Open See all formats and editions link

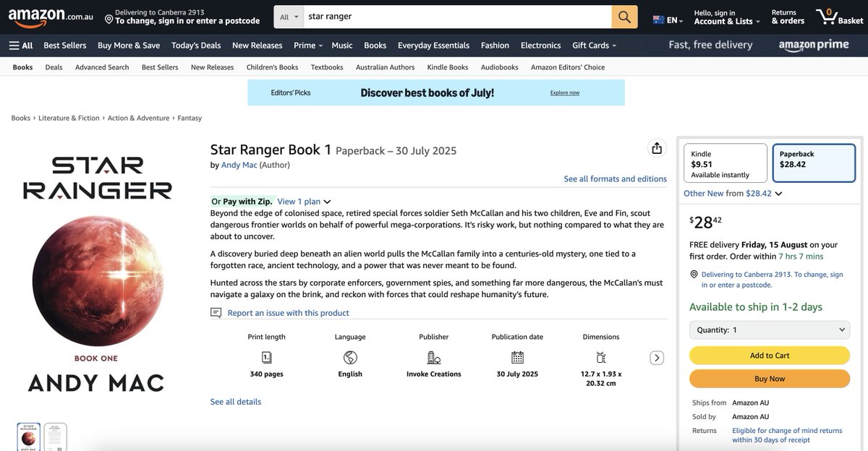point(615,178)
